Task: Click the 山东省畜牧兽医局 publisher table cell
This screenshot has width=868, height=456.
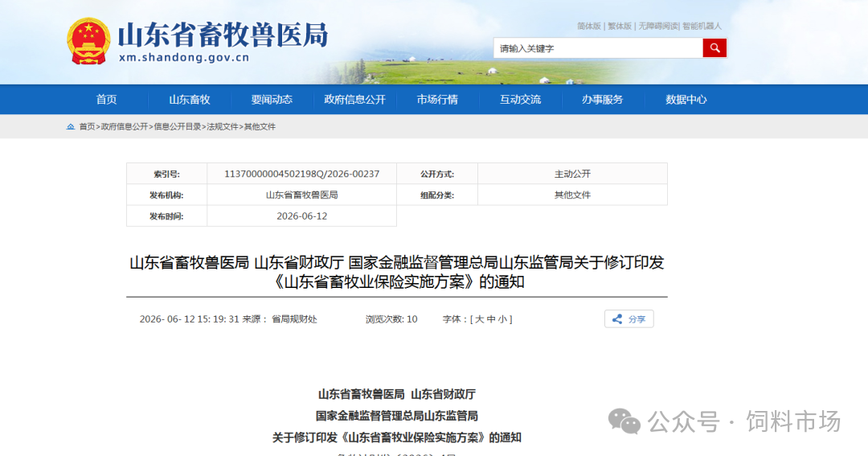Action: pyautogui.click(x=301, y=195)
